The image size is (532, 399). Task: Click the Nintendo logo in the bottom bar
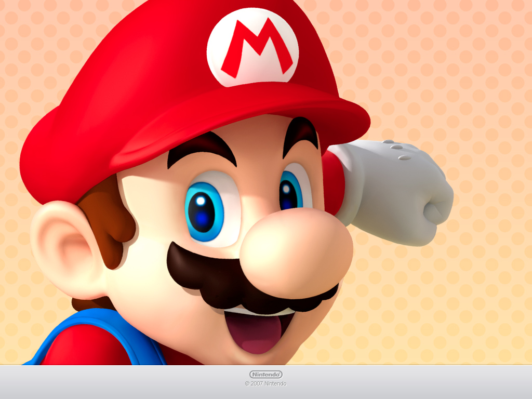click(x=265, y=374)
